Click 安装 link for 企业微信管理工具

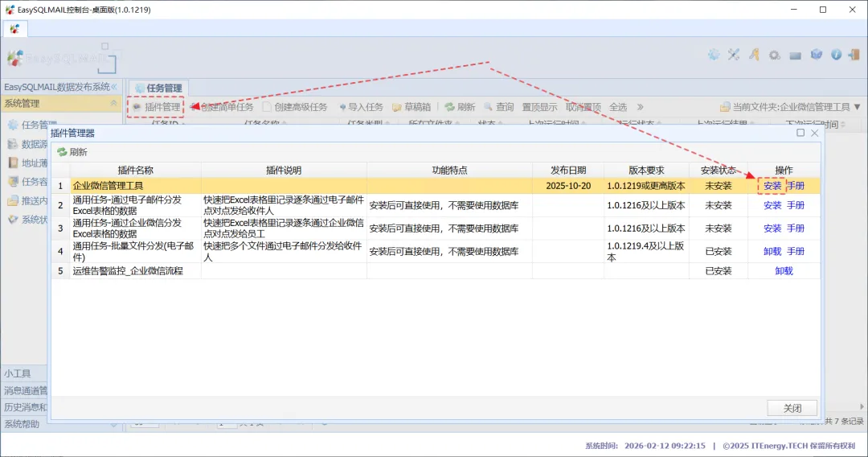tap(772, 186)
